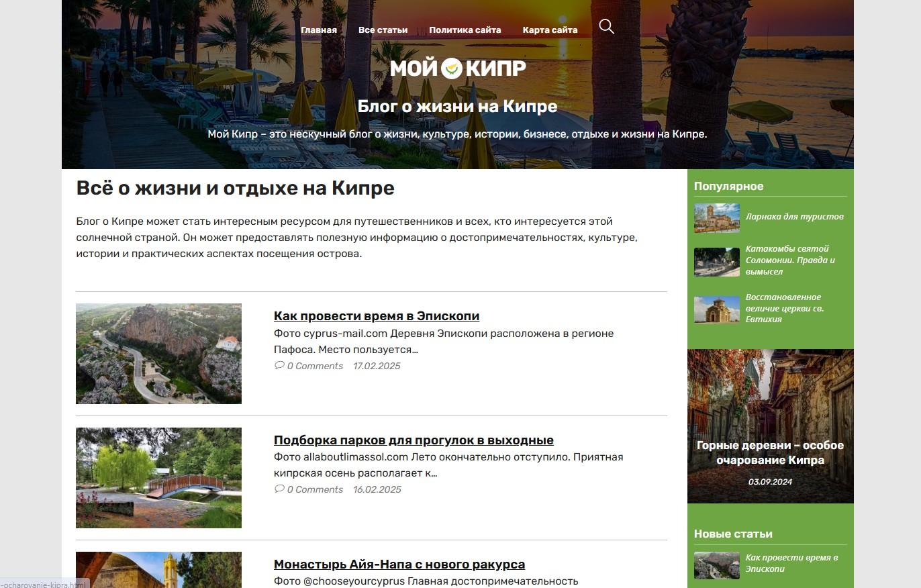Click heading Всё о жизни и отдыхе на Кипре
This screenshot has width=921, height=588.
pyautogui.click(x=235, y=188)
